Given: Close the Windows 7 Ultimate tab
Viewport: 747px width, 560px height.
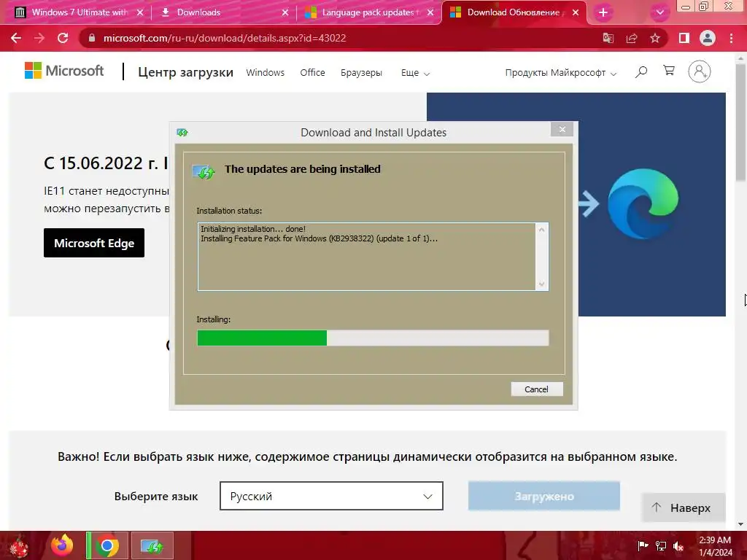Looking at the screenshot, I should pos(140,12).
